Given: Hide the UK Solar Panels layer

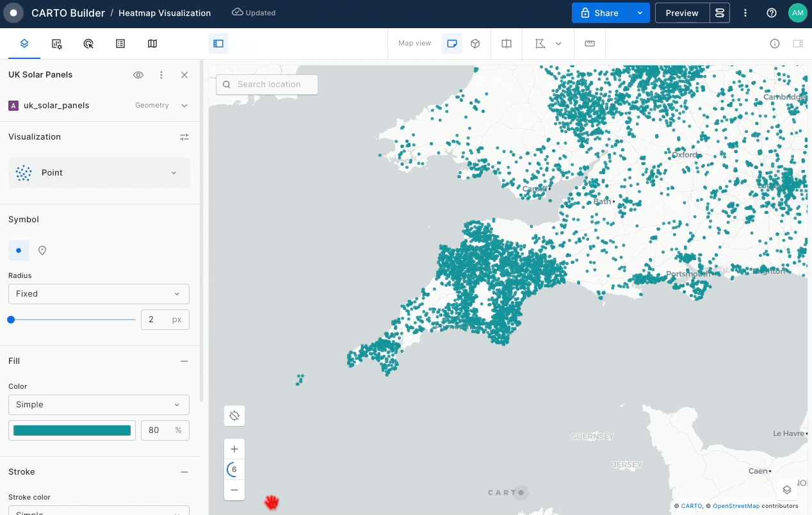Looking at the screenshot, I should pos(138,75).
